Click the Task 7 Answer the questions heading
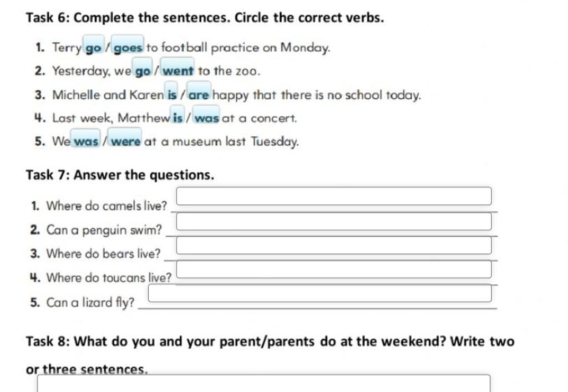This screenshot has height=392, width=568. [x=120, y=175]
